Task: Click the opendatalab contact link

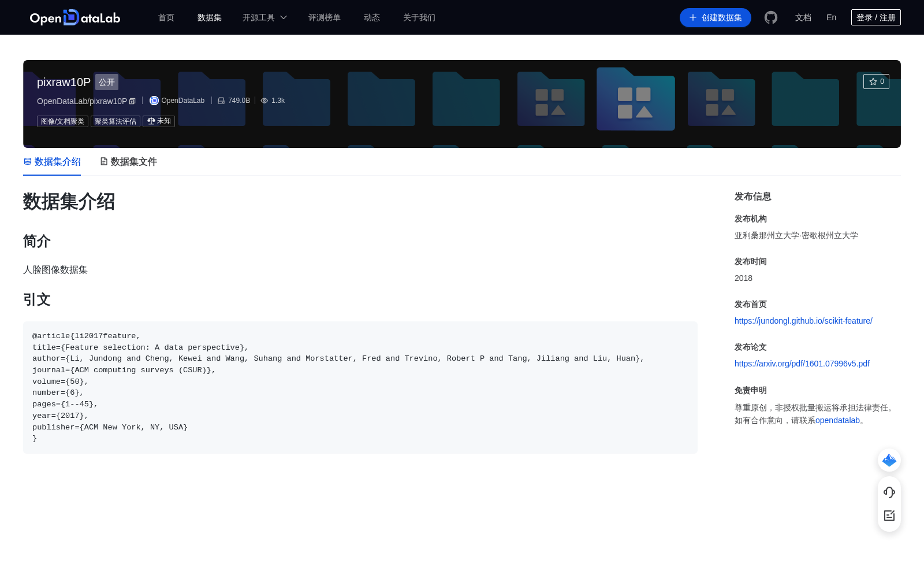Action: coord(837,420)
